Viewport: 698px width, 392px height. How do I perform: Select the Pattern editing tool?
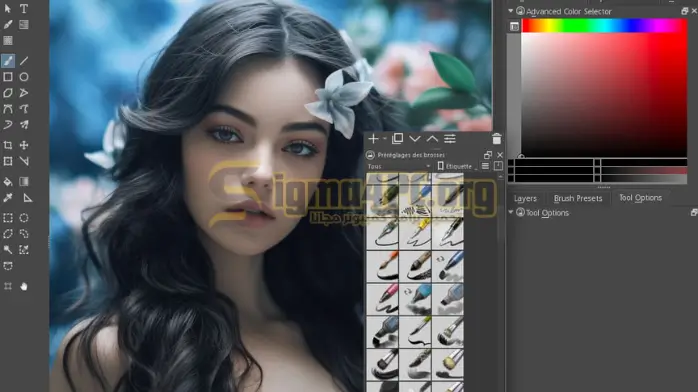[8, 40]
